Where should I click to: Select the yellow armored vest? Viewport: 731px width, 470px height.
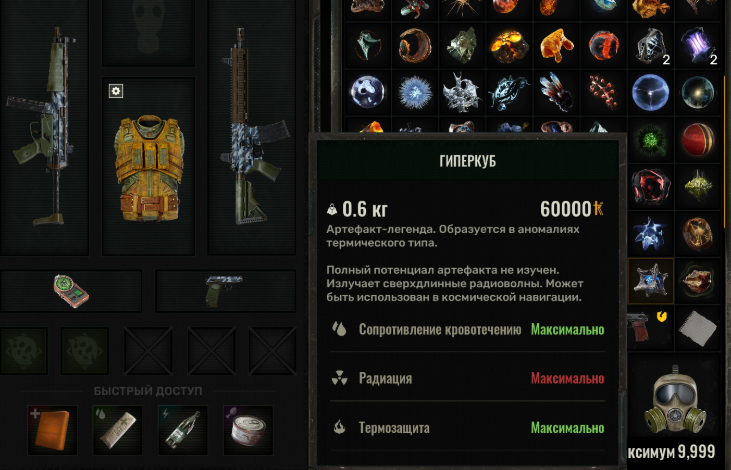pyautogui.click(x=148, y=168)
